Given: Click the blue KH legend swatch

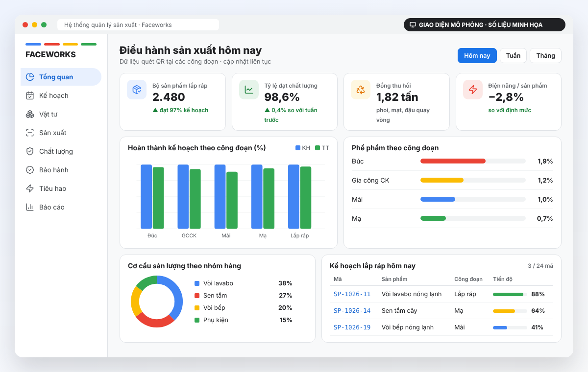Looking at the screenshot, I should (298, 148).
